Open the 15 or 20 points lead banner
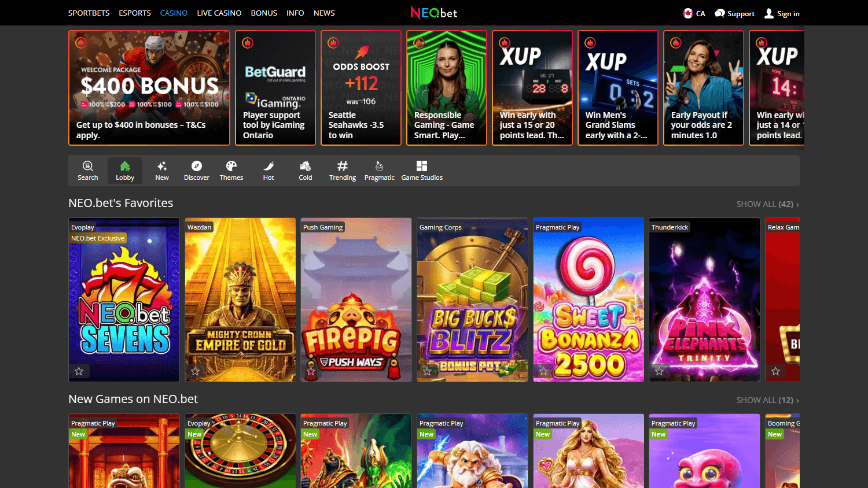The width and height of the screenshot is (868, 488). (x=532, y=88)
